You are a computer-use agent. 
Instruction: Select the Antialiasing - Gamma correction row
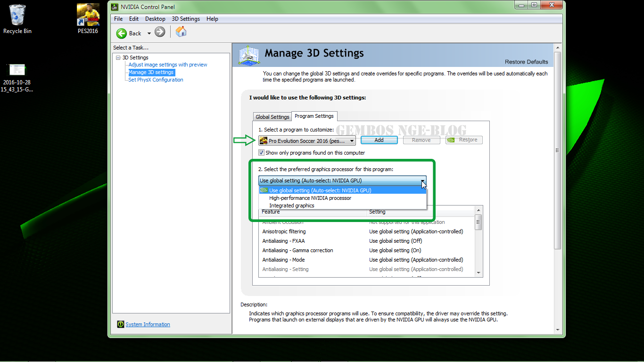(367, 250)
